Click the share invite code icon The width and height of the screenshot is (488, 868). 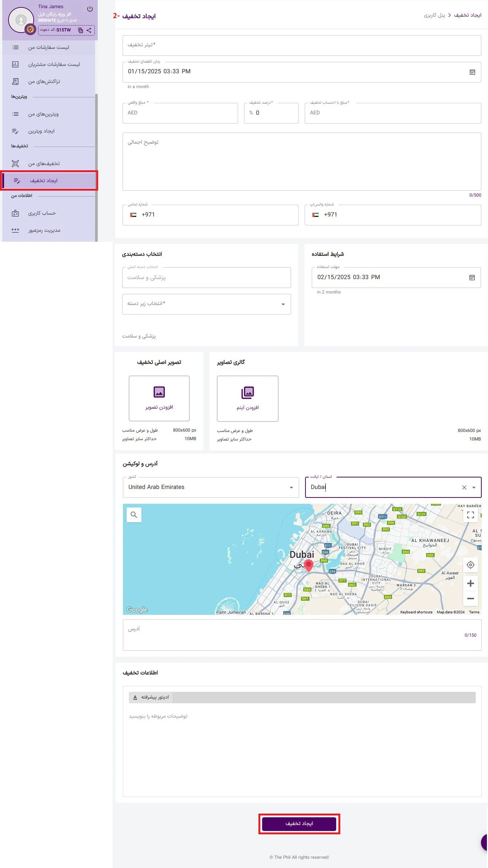[89, 30]
